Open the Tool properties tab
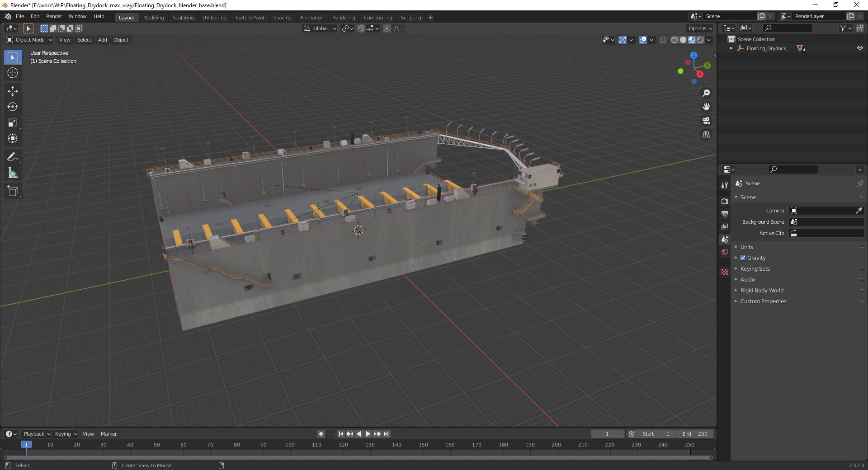This screenshot has width=868, height=470. (725, 185)
